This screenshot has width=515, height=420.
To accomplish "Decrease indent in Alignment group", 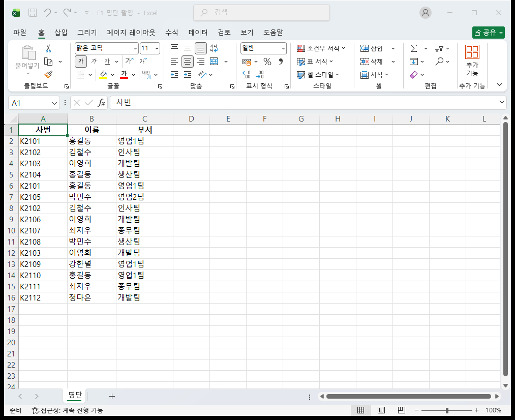I will (x=174, y=75).
